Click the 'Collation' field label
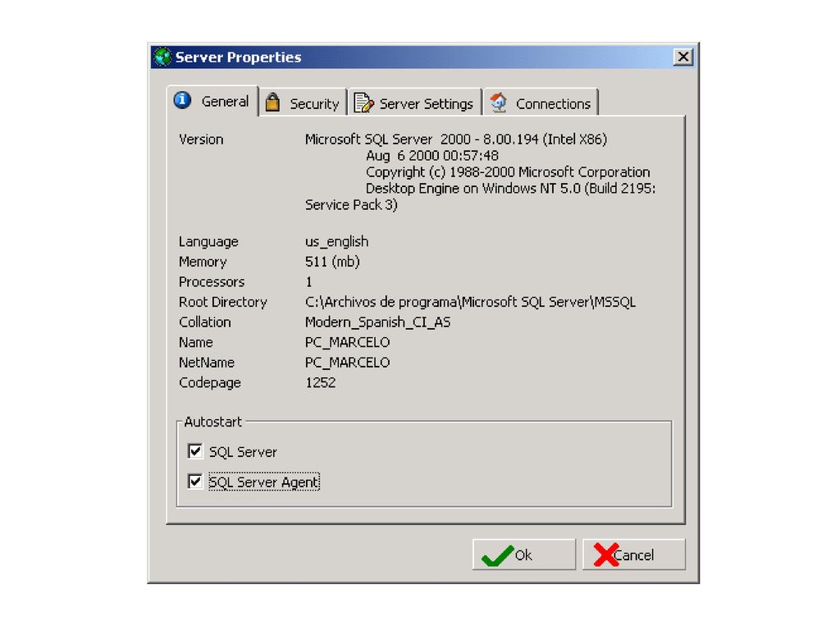Image resolution: width=840 pixels, height=630 pixels. pos(204,322)
